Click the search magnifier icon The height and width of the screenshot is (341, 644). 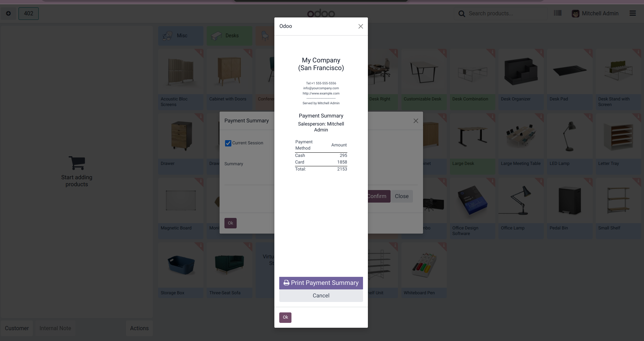tap(461, 14)
